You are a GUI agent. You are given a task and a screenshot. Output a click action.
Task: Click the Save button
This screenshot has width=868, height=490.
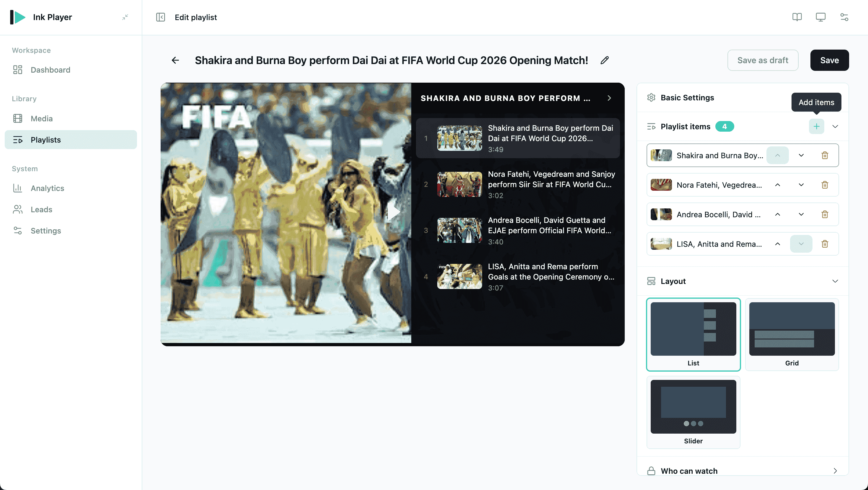pyautogui.click(x=829, y=60)
